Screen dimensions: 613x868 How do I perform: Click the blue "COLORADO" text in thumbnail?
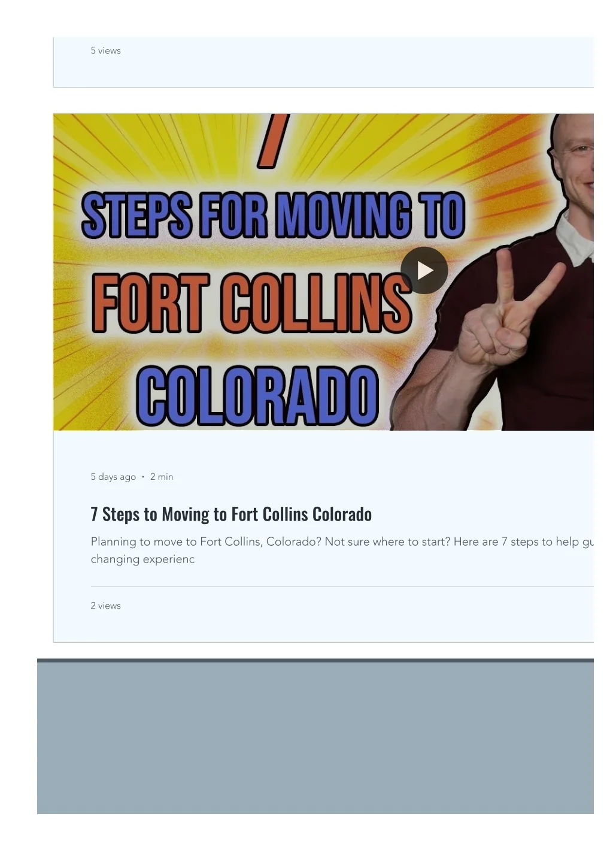click(x=257, y=397)
